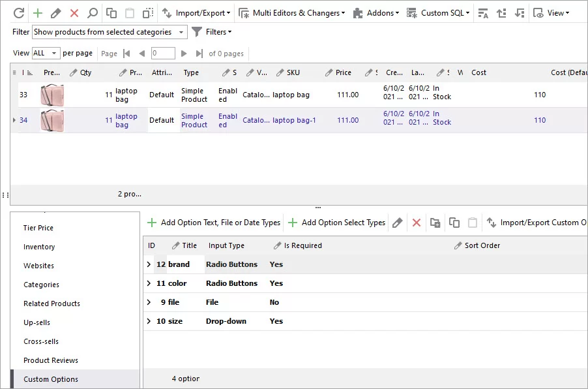This screenshot has width=588, height=389.
Task: Click Input Type column header
Action: (226, 245)
